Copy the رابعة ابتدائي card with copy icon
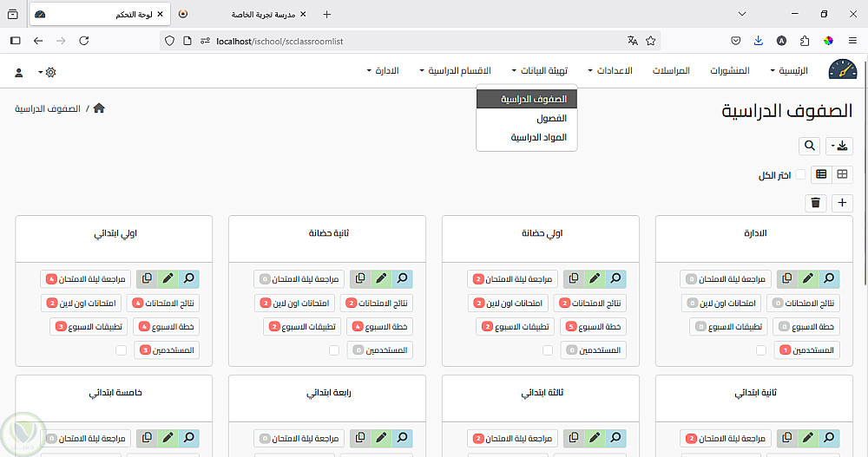 click(360, 438)
